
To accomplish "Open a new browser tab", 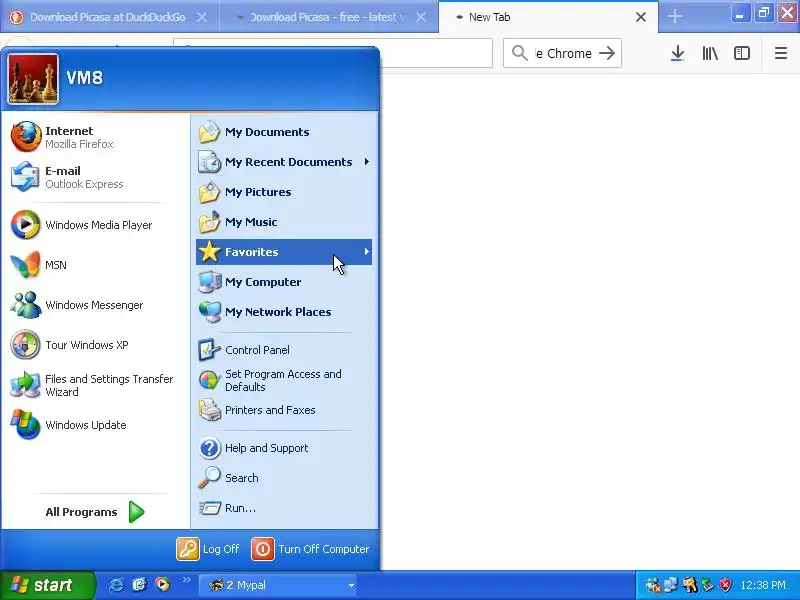I will click(x=674, y=17).
